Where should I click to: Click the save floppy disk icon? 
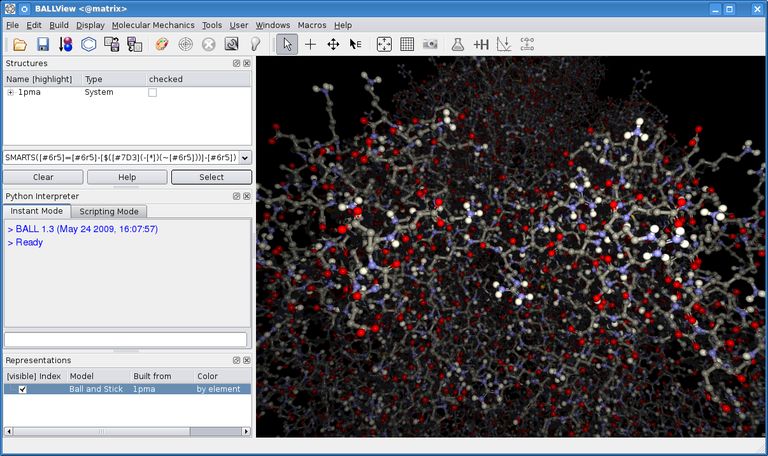click(x=43, y=45)
